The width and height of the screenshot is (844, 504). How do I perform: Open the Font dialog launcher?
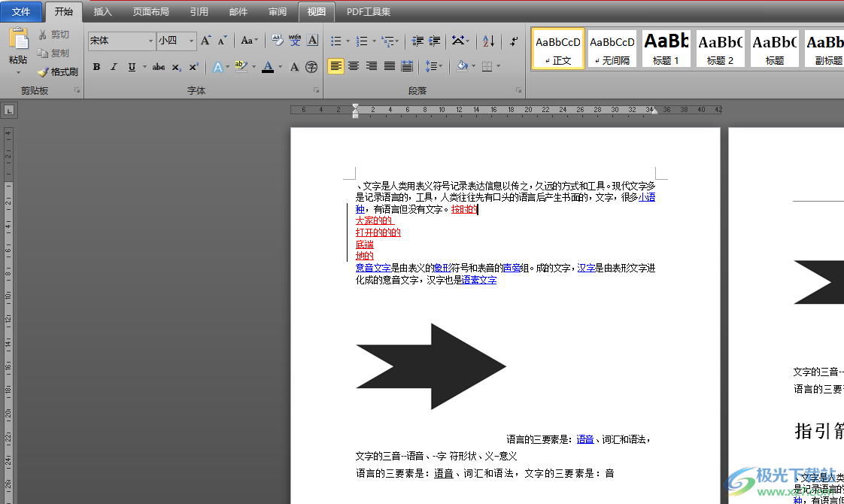[316, 90]
